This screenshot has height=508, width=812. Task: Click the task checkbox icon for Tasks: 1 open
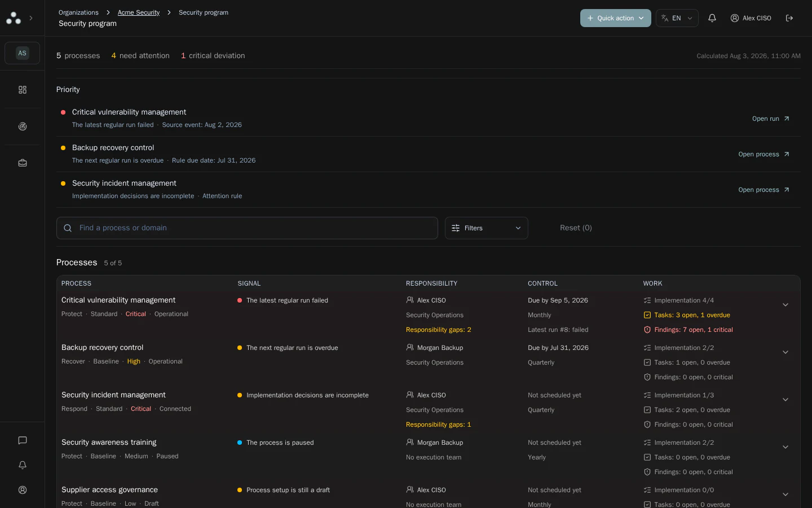[647, 362]
